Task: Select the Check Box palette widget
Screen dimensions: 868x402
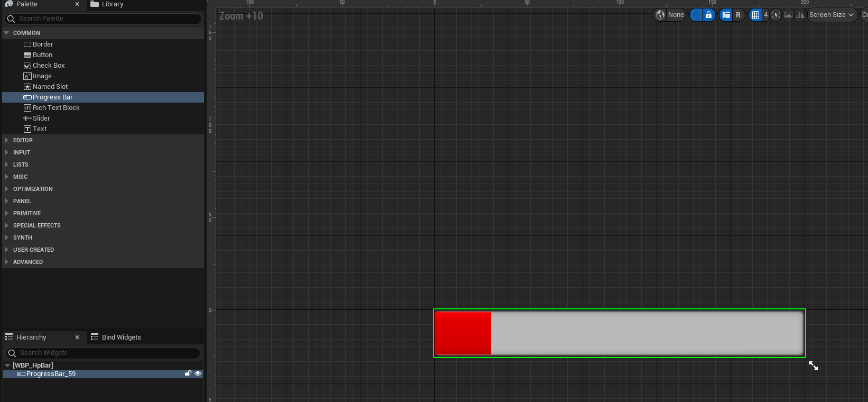Action: coord(103,66)
